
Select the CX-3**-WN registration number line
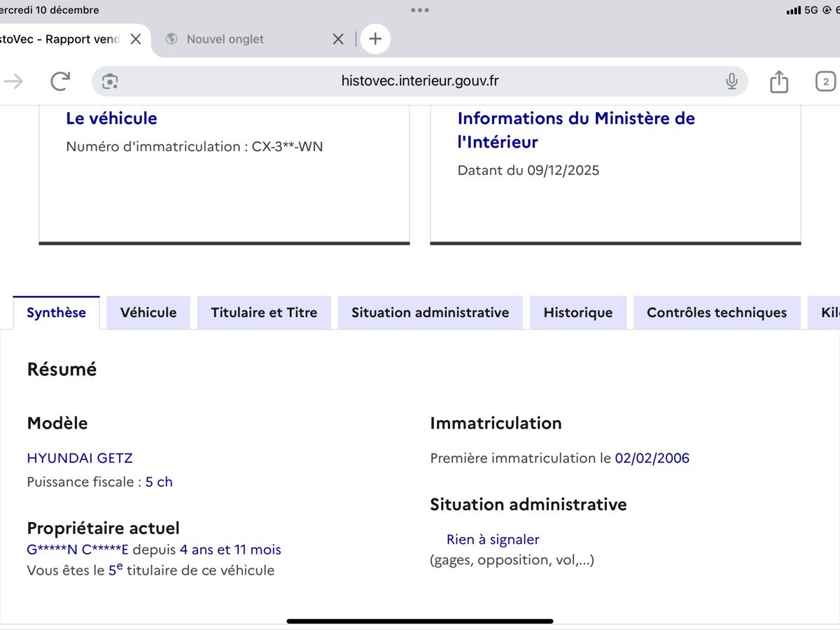coord(195,146)
